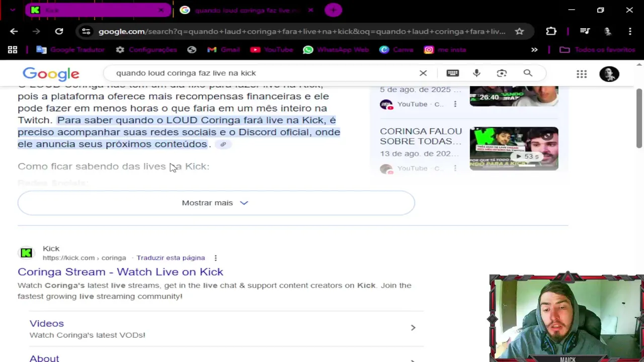Open the globe bookmark icon

pyautogui.click(x=192, y=50)
